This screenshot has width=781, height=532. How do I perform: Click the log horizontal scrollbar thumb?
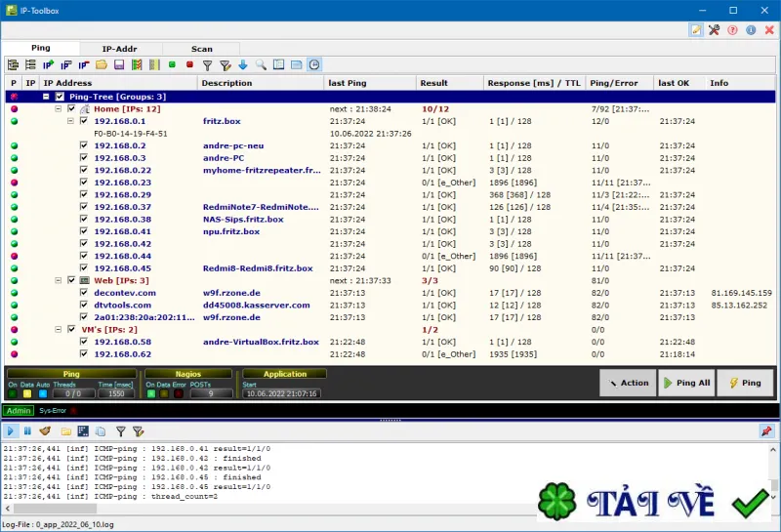tap(55, 509)
